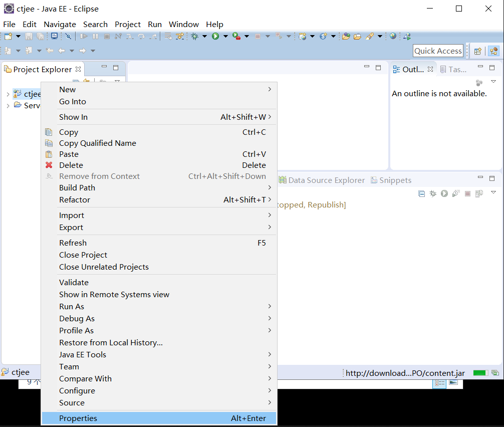The height and width of the screenshot is (427, 504).
Task: Open the Debug icon dropdown arrow
Action: pos(204,36)
